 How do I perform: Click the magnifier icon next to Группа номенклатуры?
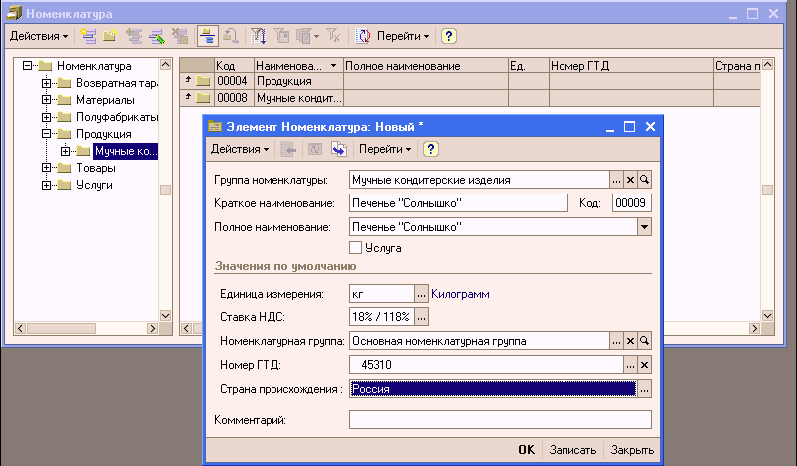[645, 180]
